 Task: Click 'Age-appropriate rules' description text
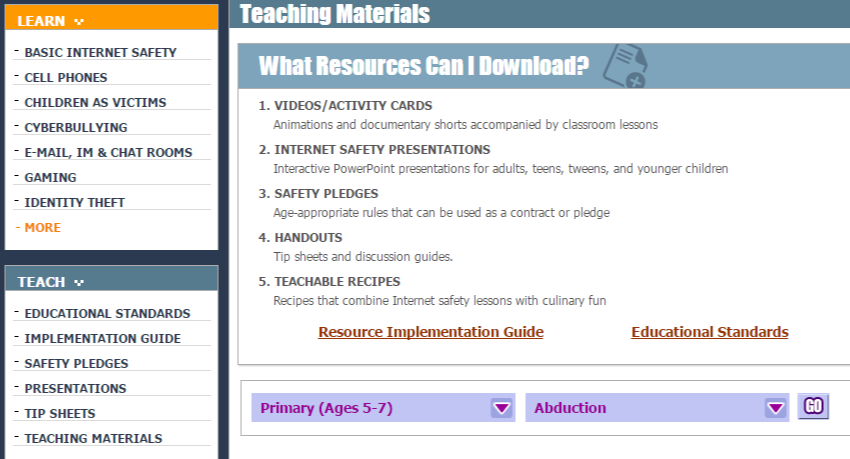[441, 212]
